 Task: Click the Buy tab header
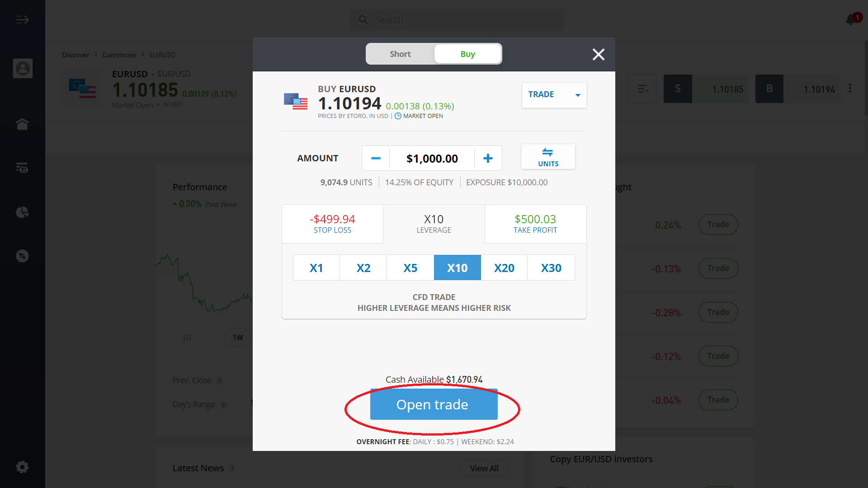coord(467,54)
